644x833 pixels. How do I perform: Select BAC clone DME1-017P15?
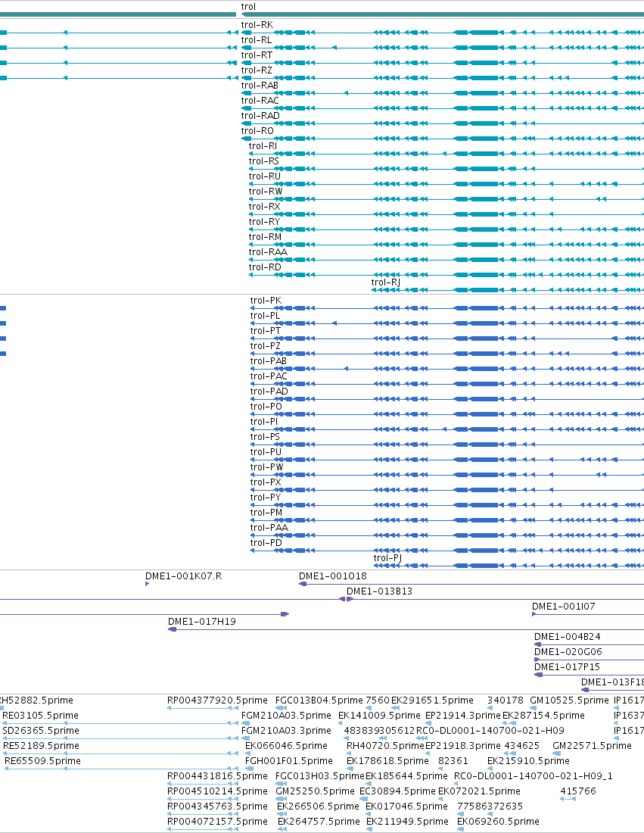[x=567, y=666]
